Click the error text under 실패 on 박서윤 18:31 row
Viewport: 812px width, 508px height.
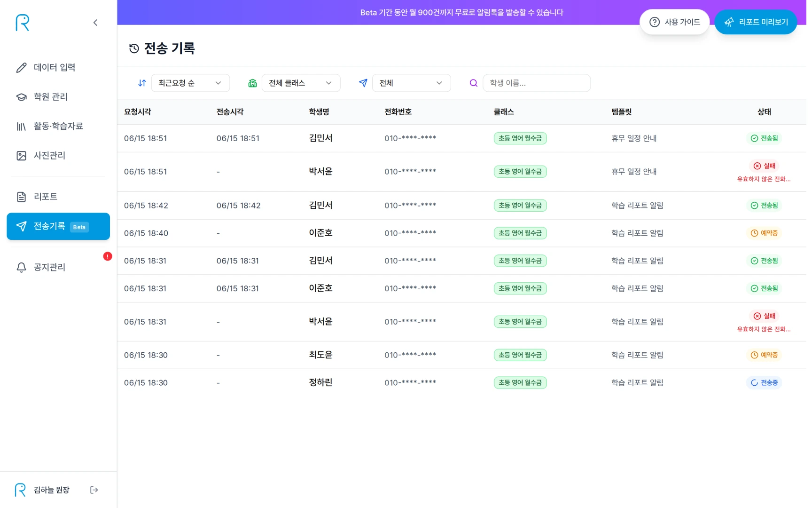764,329
